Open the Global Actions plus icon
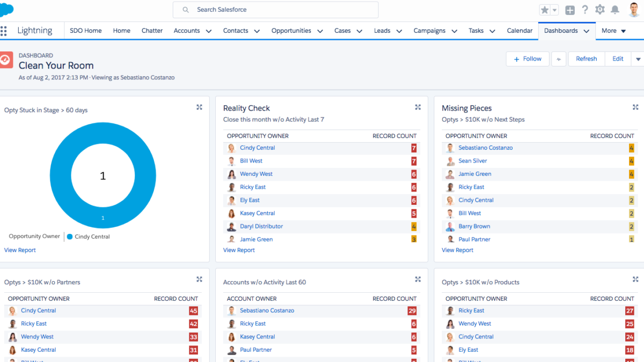This screenshot has width=644, height=362. pyautogui.click(x=570, y=10)
